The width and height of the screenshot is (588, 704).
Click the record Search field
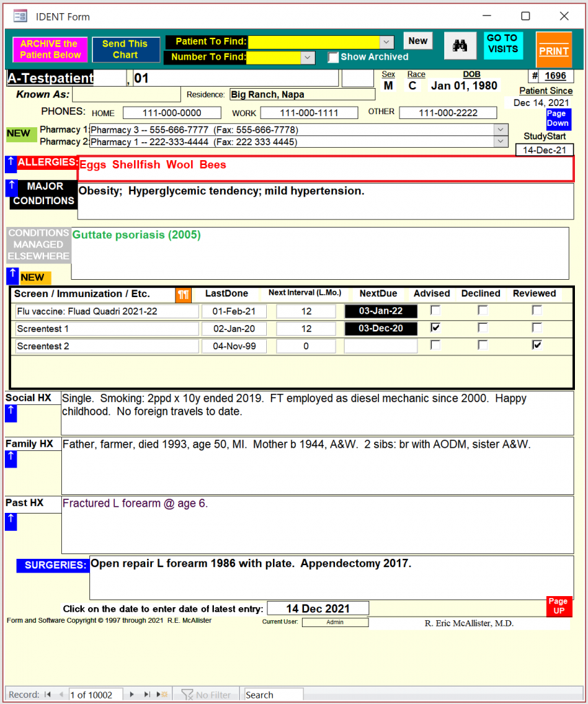[x=274, y=695]
